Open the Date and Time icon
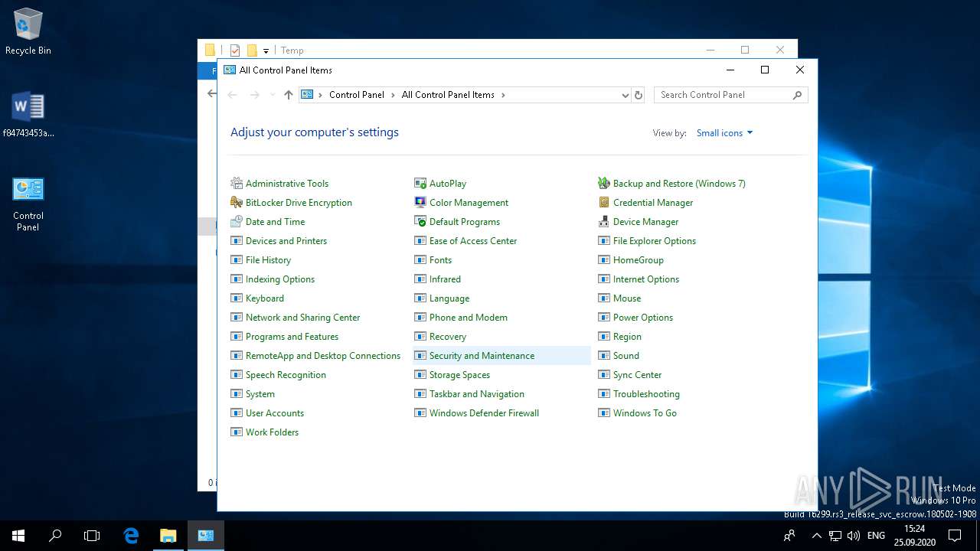980x551 pixels. pos(237,222)
